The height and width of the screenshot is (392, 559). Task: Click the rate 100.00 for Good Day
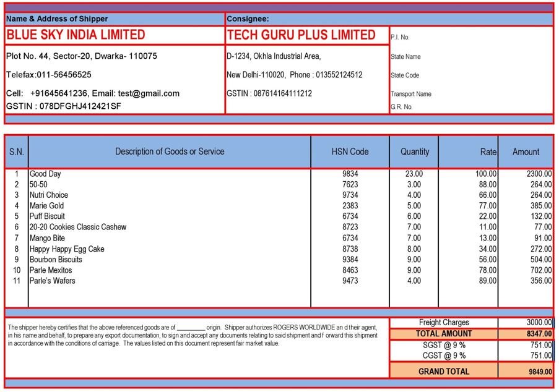(486, 174)
